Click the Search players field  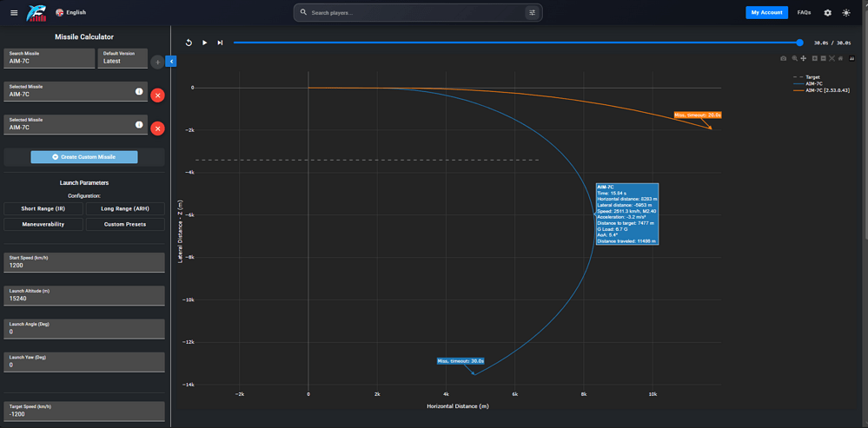pyautogui.click(x=416, y=12)
